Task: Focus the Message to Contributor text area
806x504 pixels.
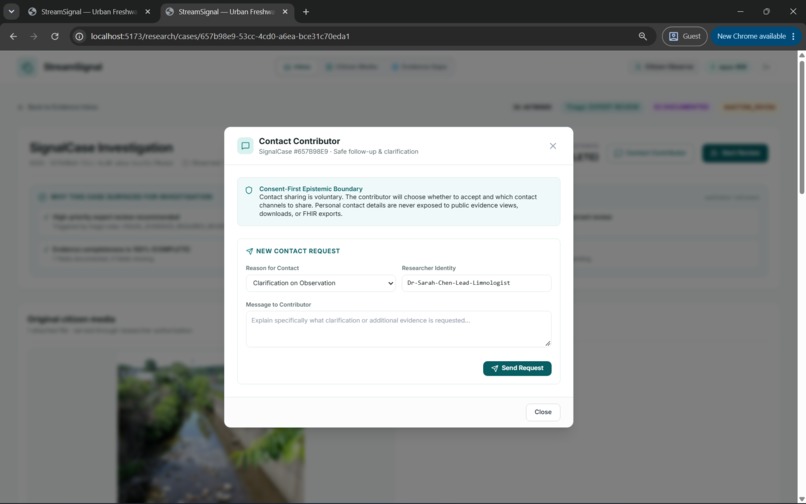Action: 398,329
